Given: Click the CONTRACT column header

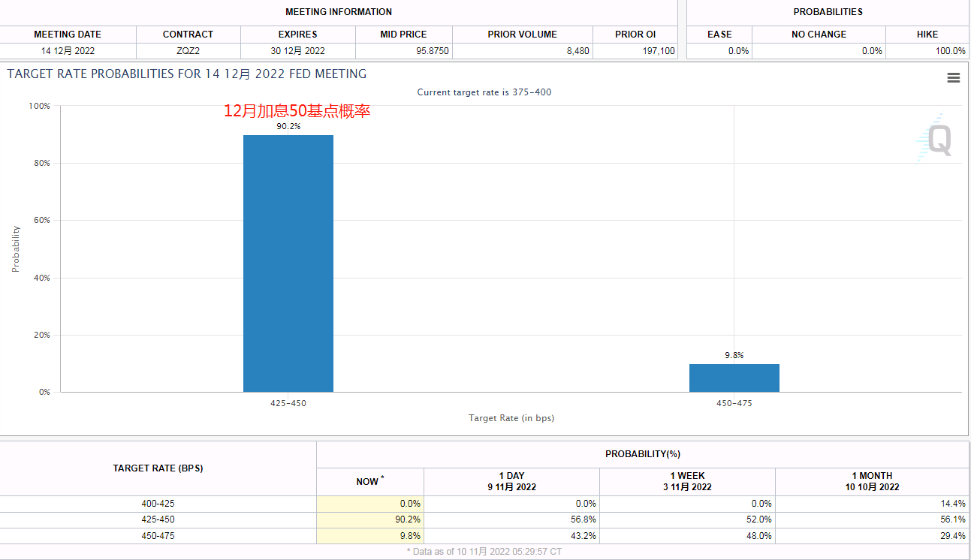Looking at the screenshot, I should pos(188,35).
